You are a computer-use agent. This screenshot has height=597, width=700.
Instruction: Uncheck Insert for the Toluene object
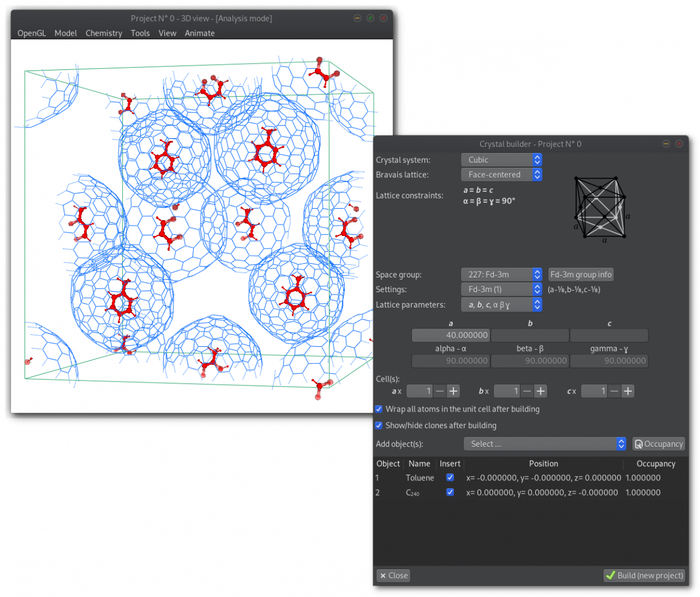tap(450, 478)
